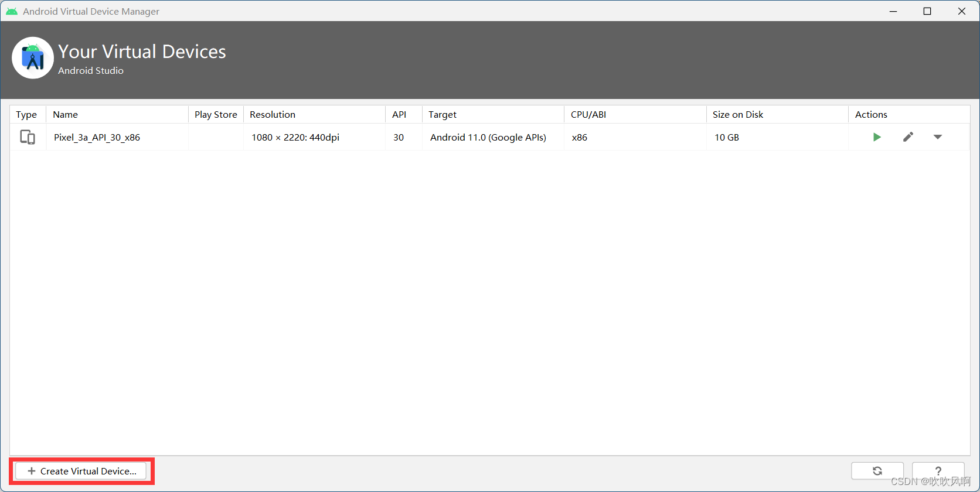Click the phone/tablet type icon in device row
Image resolution: width=980 pixels, height=492 pixels.
click(x=28, y=137)
